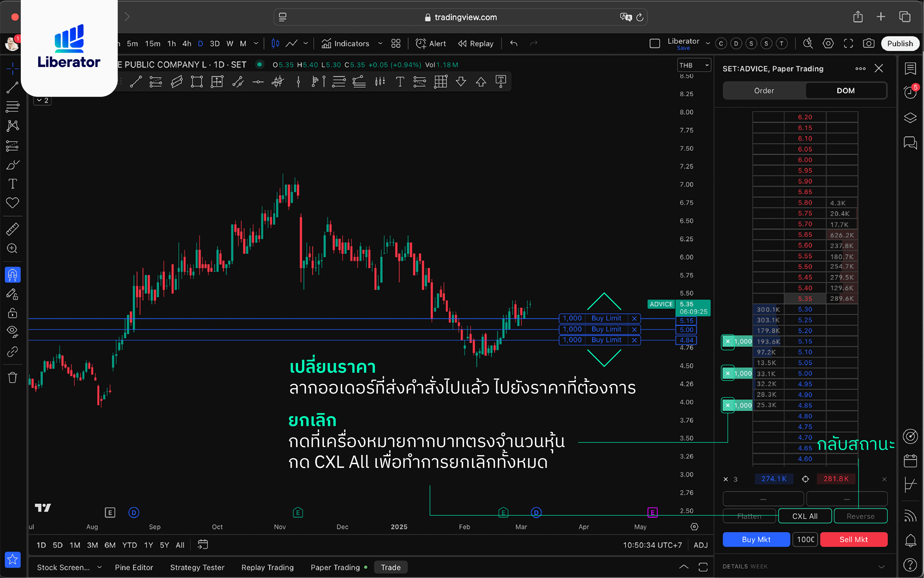Open the object tree layers icon
This screenshot has width=924, height=578.
(x=910, y=118)
